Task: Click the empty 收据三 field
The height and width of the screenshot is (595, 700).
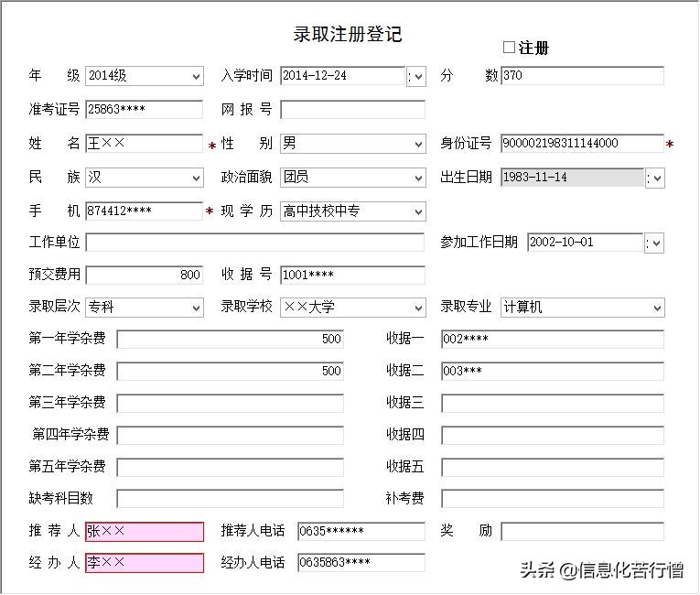Action: click(553, 404)
